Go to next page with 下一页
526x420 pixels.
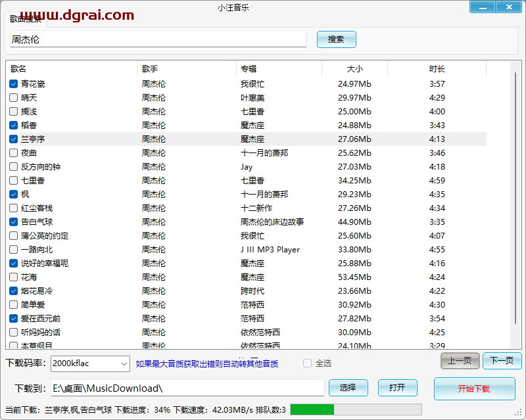pos(502,361)
